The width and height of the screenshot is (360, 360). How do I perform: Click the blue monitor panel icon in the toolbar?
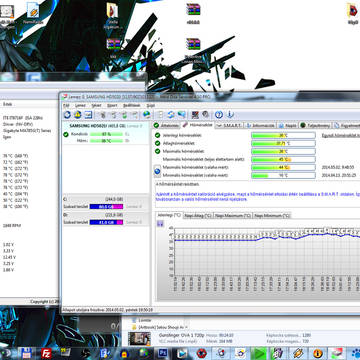(88, 115)
